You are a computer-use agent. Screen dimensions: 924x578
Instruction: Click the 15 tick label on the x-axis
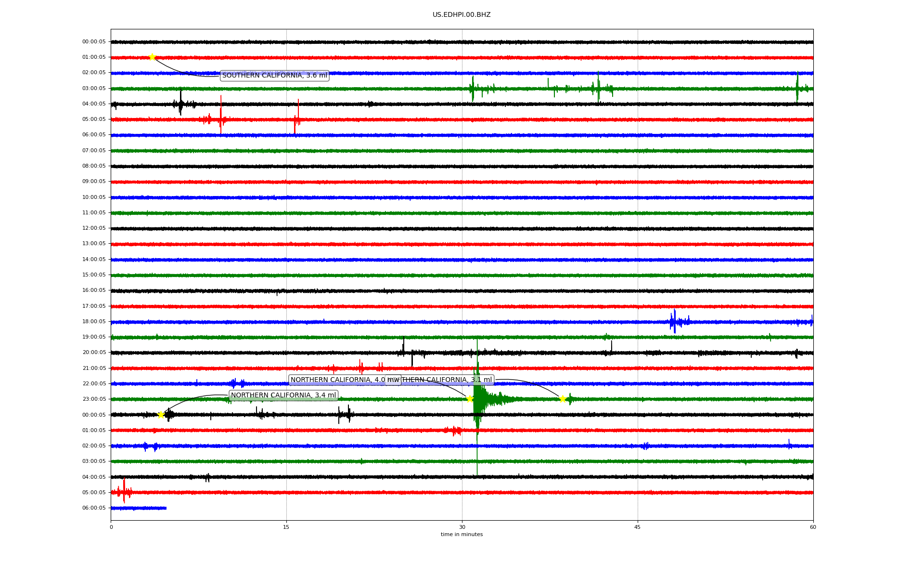coord(286,527)
